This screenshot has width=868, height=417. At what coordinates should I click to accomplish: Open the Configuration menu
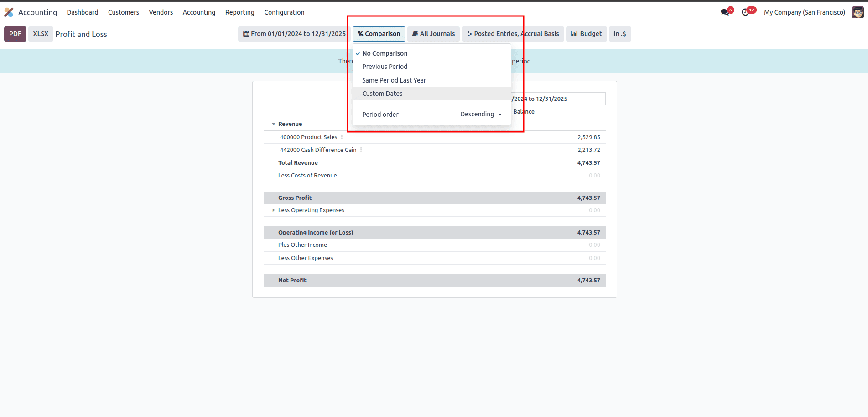284,12
